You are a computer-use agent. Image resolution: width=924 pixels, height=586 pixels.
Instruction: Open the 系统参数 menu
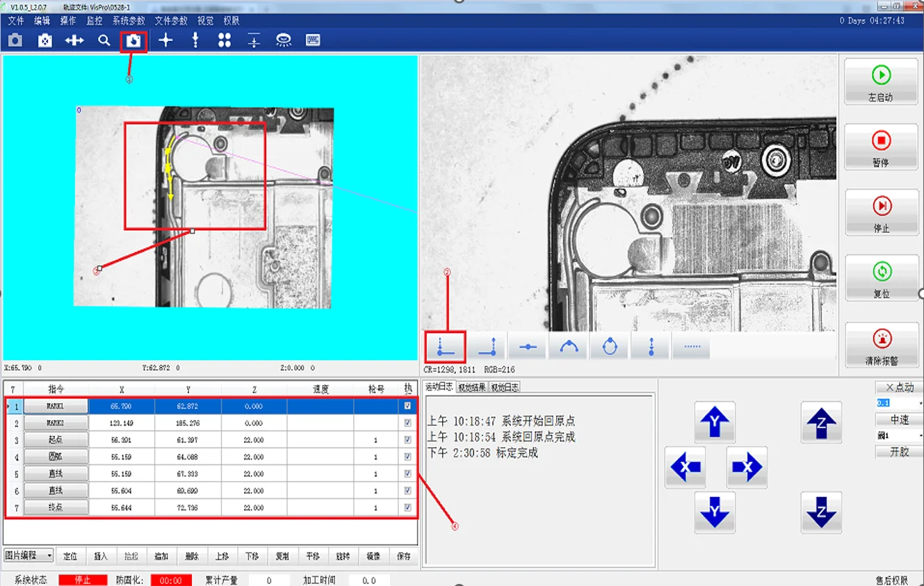(129, 21)
